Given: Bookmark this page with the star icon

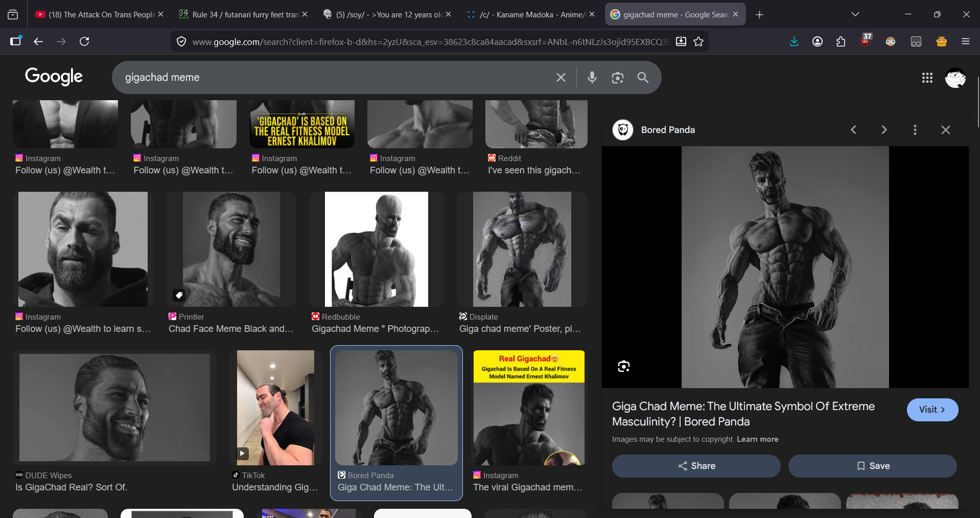Looking at the screenshot, I should (698, 41).
